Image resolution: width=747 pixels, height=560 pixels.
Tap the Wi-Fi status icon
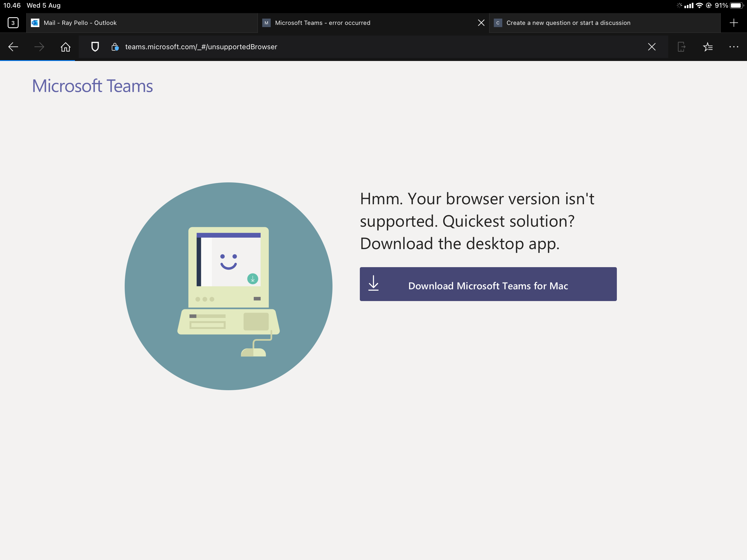coord(699,5)
